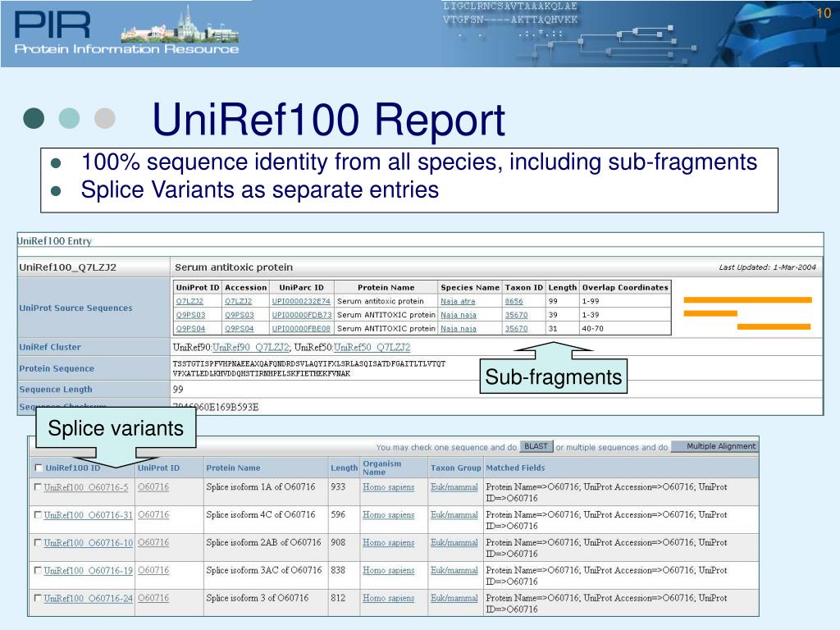This screenshot has width=840, height=630.
Task: Open UniParc ID UPI0000232E74
Action: [301, 302]
